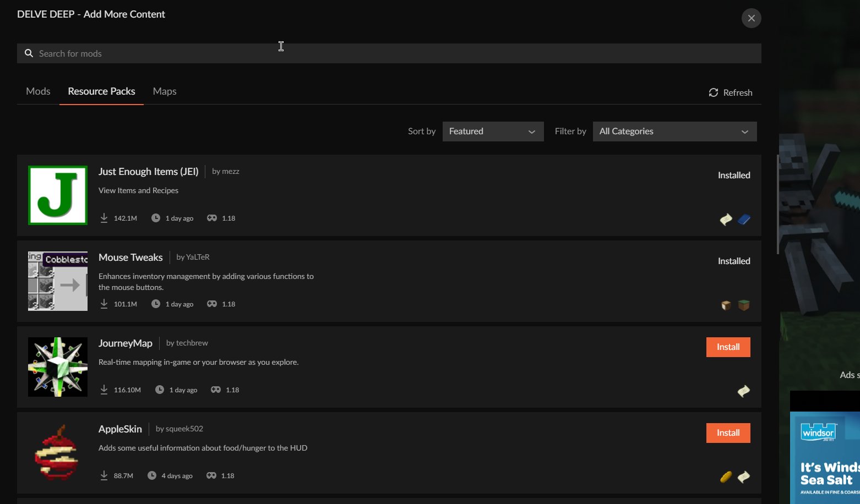The height and width of the screenshot is (504, 860).
Task: Click the 1.18 version on AppleSkin row
Action: [x=228, y=476]
